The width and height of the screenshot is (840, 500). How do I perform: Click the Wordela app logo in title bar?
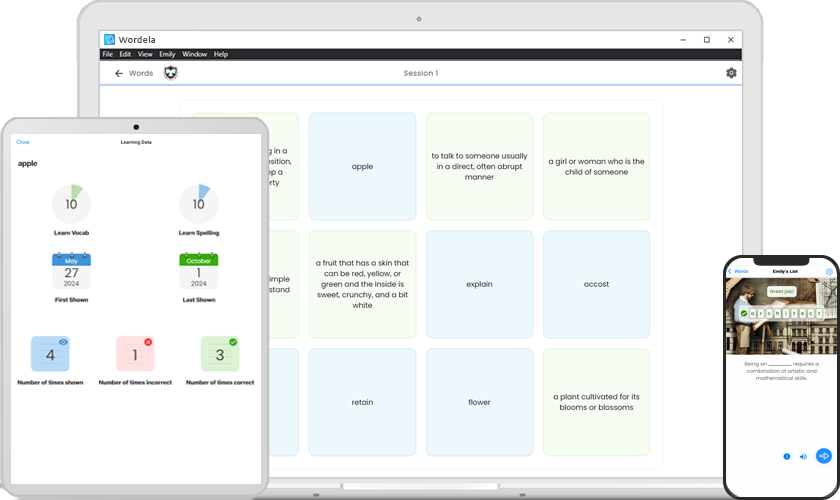109,40
